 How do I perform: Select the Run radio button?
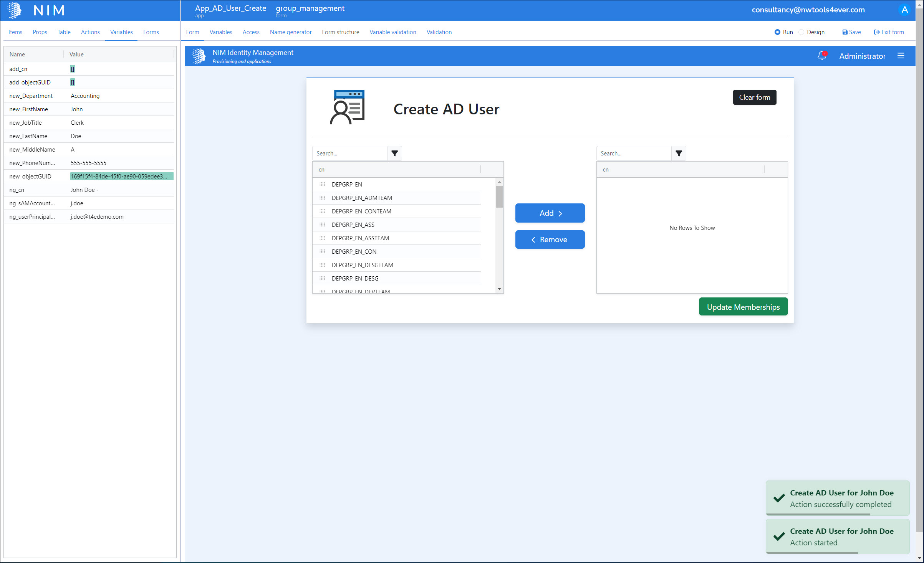tap(777, 32)
